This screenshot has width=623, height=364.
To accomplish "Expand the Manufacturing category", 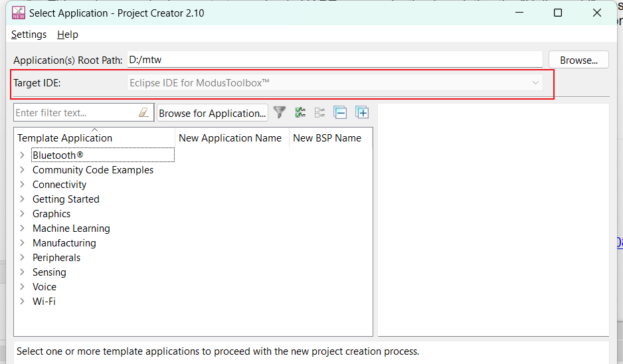I will point(23,243).
